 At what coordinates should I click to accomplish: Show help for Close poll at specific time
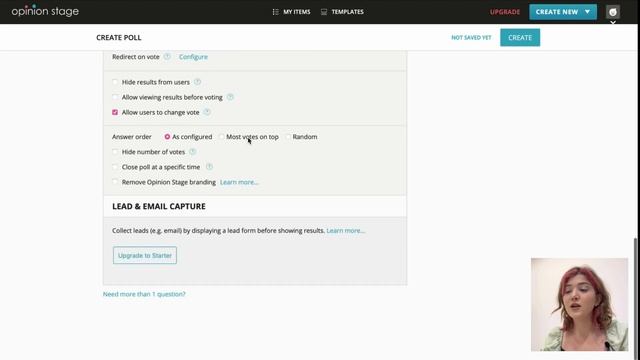coord(209,167)
